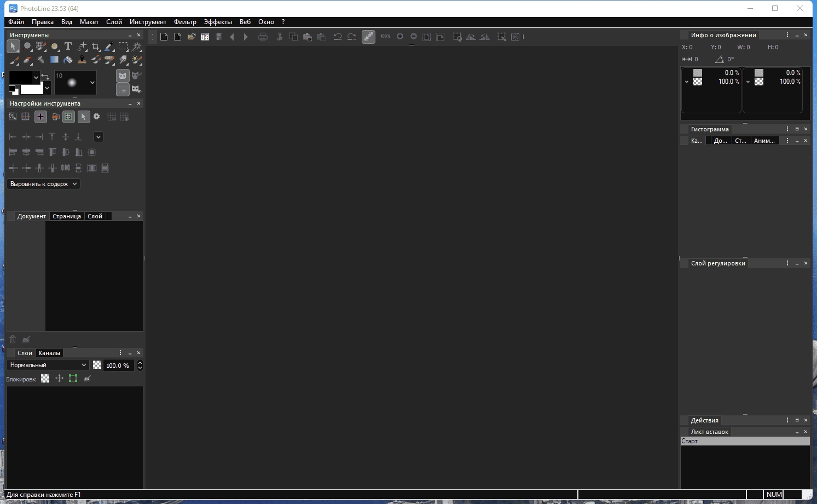Viewport: 817px width, 504px height.
Task: Click the scissors cut icon
Action: [280, 37]
